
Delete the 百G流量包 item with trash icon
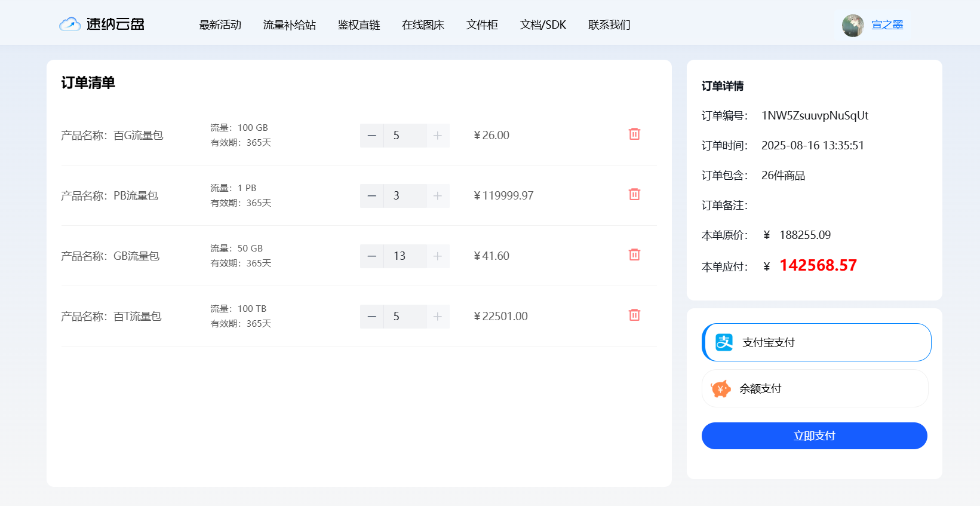coord(634,134)
